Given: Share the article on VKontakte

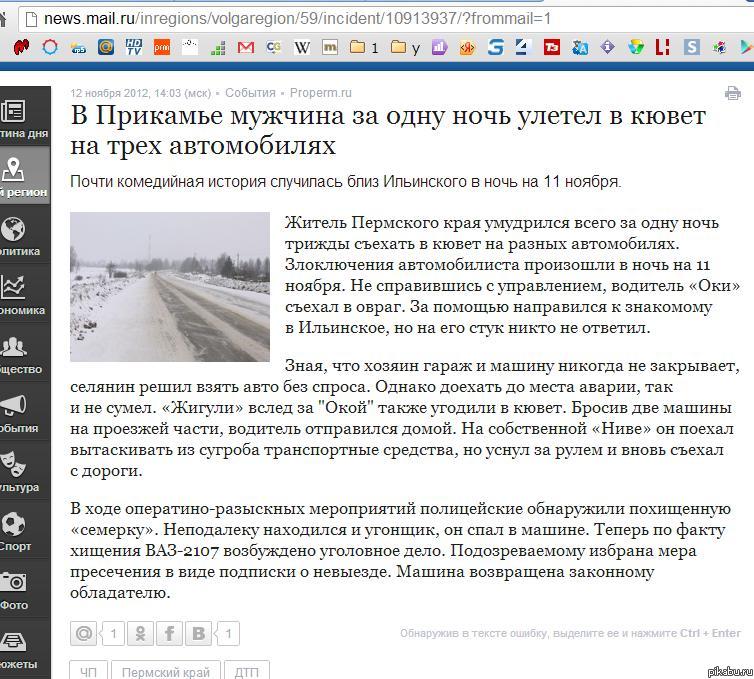Looking at the screenshot, I should (x=198, y=633).
